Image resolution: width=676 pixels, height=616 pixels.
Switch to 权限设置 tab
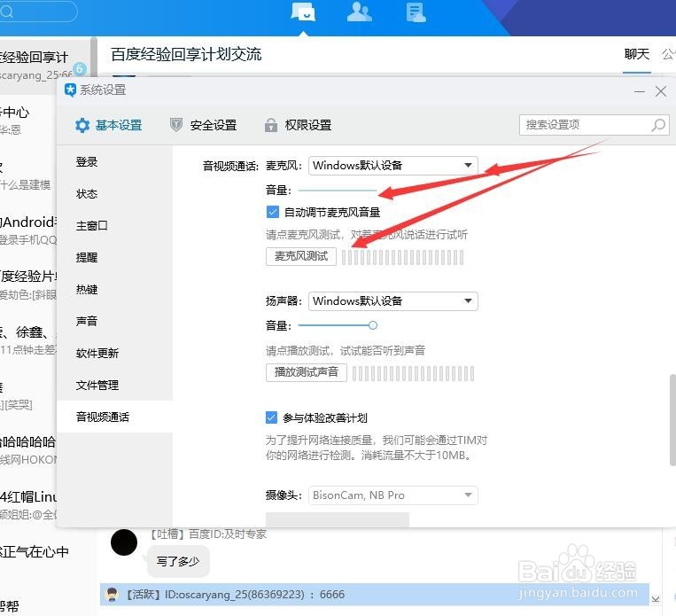coord(298,126)
